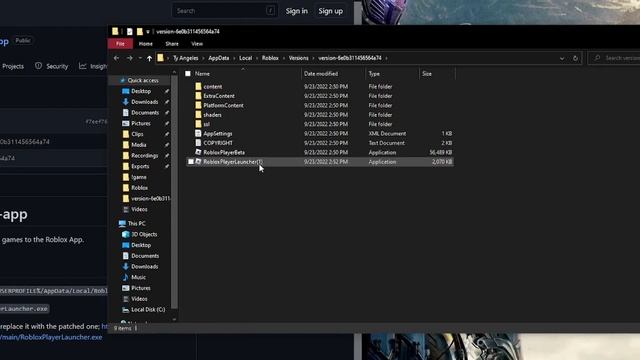The image size is (640, 360).
Task: Open the Quick Access Toolbar customize dropdown
Action: [x=148, y=31]
